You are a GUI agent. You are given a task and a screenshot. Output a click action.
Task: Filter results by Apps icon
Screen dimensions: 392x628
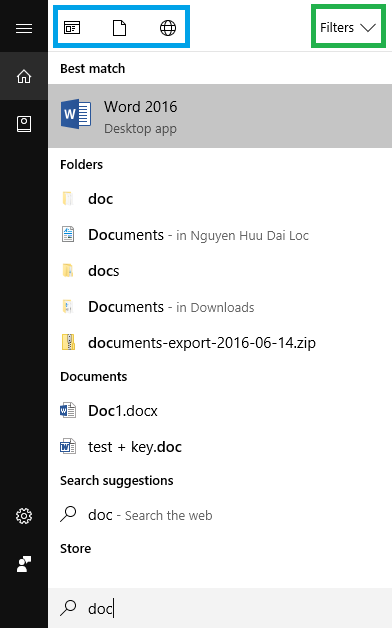tap(72, 28)
